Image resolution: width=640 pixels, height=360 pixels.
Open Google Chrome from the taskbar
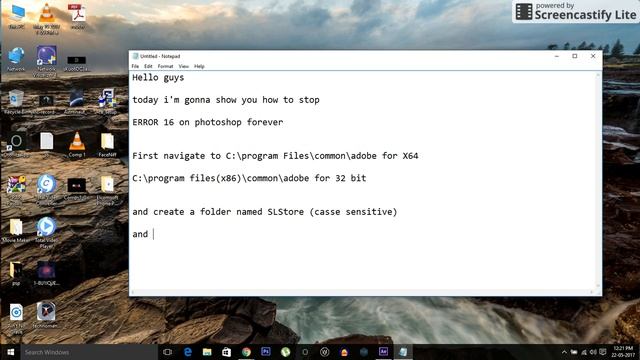pyautogui.click(x=246, y=352)
